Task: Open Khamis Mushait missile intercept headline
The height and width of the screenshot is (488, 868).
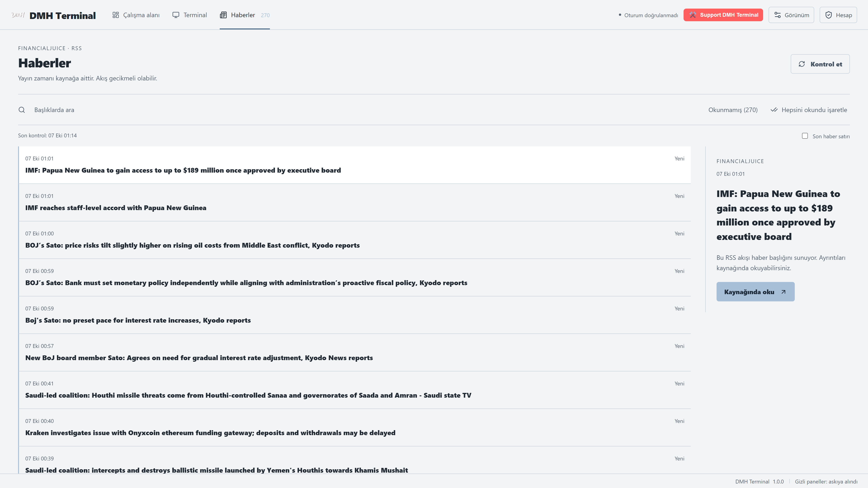Action: click(354, 460)
